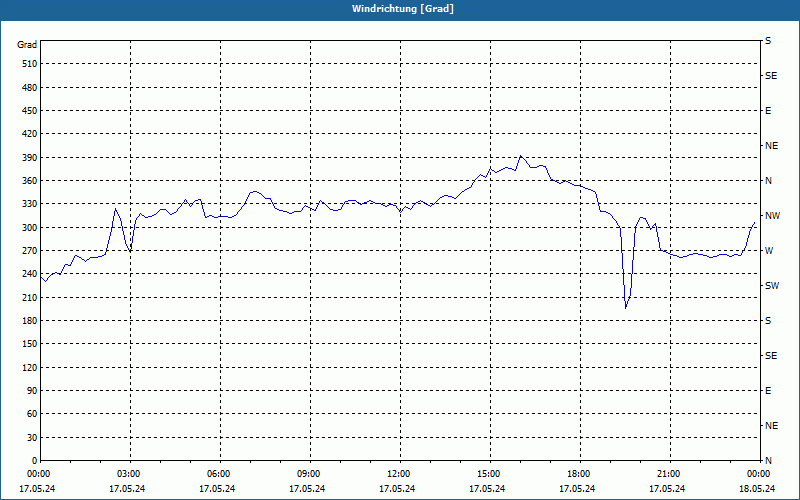The width and height of the screenshot is (800, 500).
Task: Click the SE compass label at 120 level
Action: tap(771, 356)
